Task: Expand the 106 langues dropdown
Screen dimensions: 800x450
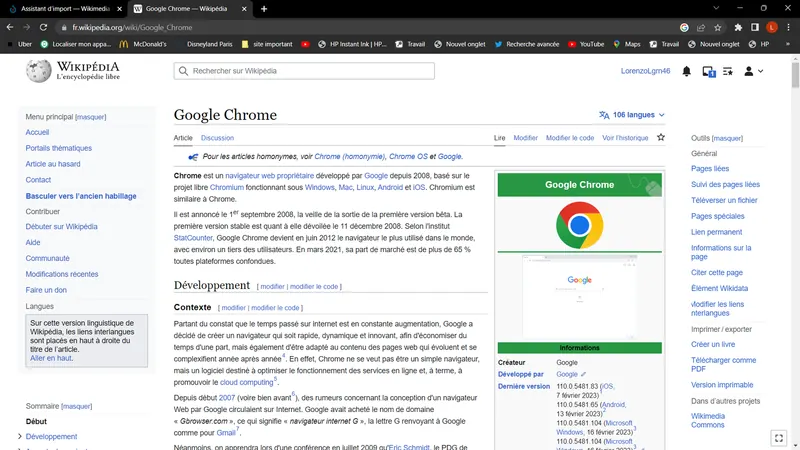Action: tap(632, 115)
